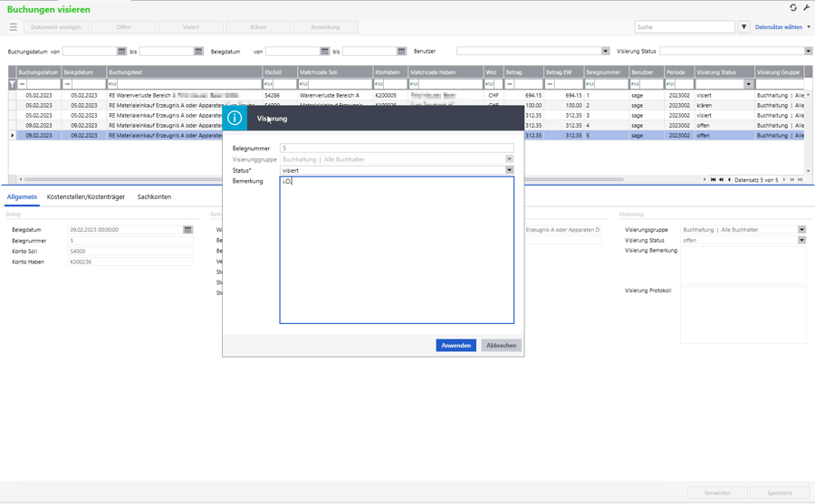
Task: Click the search filter funnel button
Action: (x=743, y=27)
